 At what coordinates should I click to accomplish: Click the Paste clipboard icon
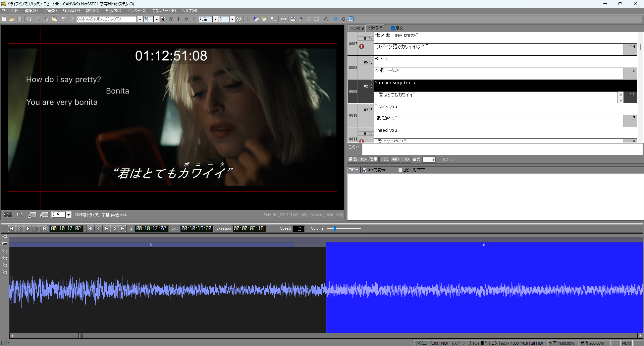coord(54,19)
